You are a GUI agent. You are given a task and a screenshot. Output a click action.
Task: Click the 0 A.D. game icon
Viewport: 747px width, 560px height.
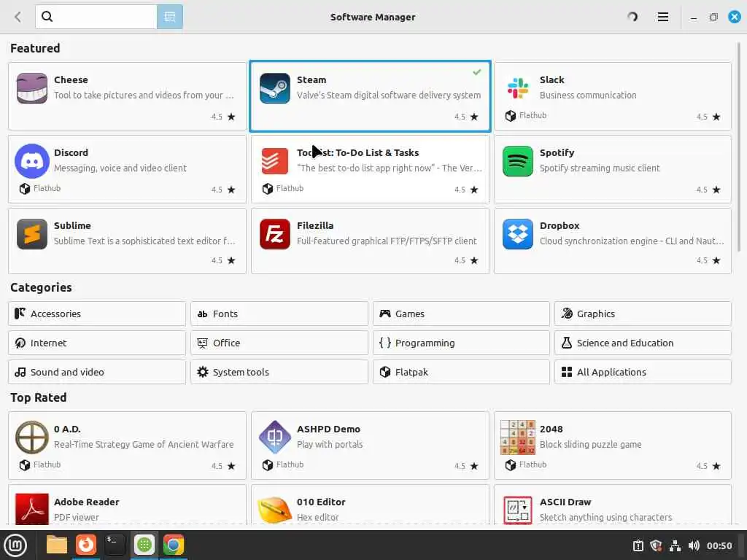tap(32, 437)
